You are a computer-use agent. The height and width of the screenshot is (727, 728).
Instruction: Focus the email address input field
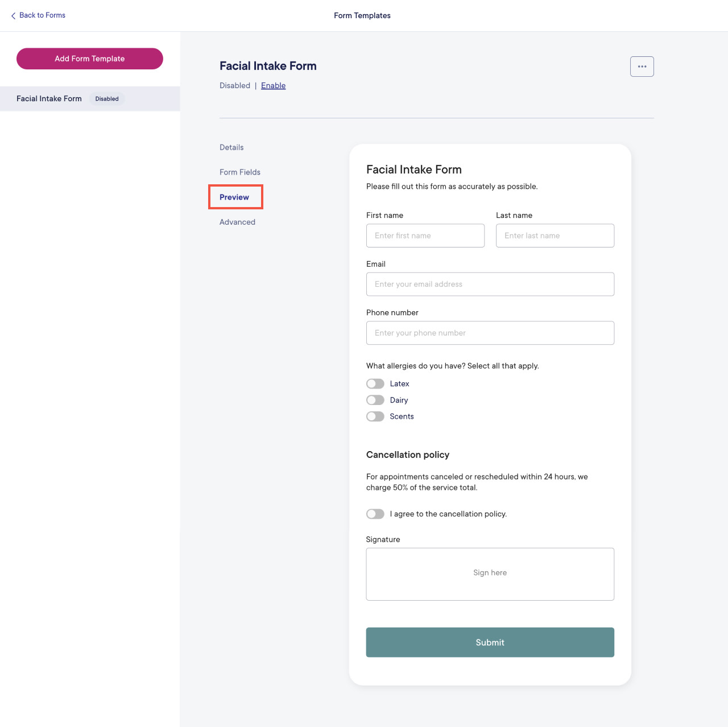[x=490, y=284]
